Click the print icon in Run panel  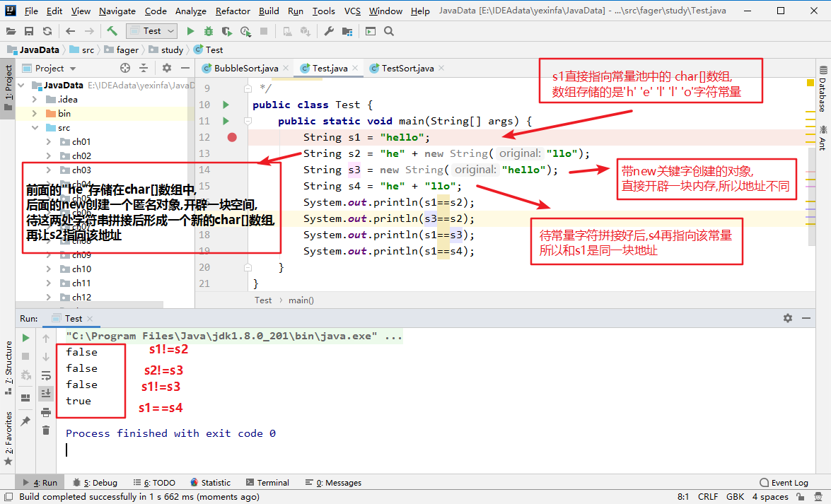point(46,412)
